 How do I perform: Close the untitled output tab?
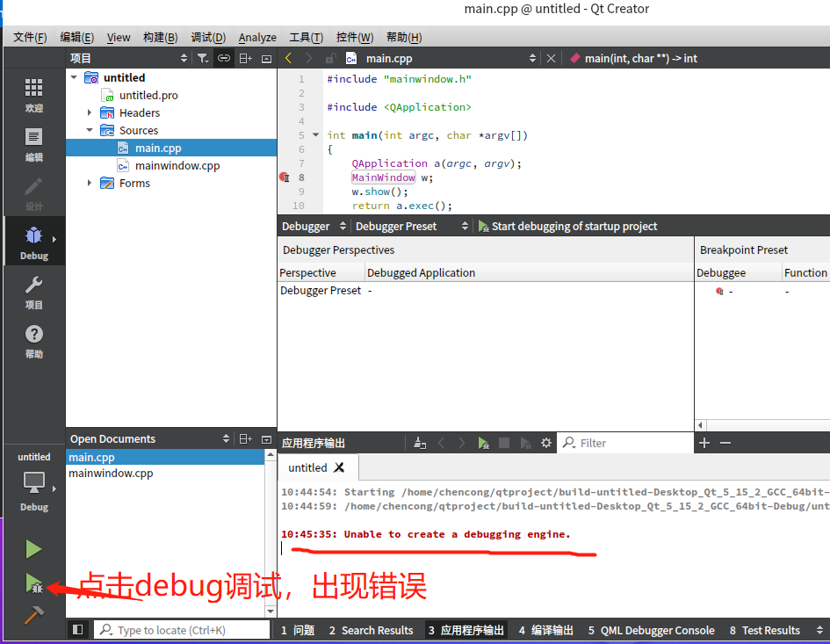click(339, 467)
